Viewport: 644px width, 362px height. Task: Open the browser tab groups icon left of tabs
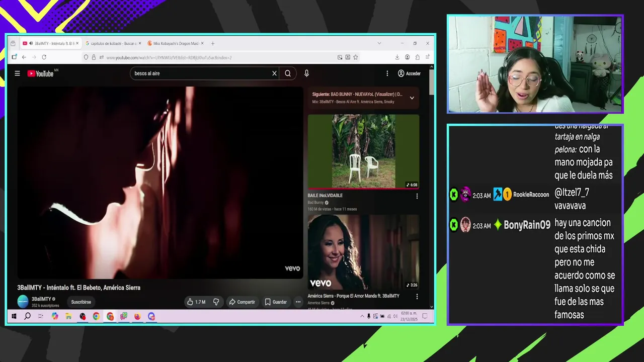[x=13, y=44]
